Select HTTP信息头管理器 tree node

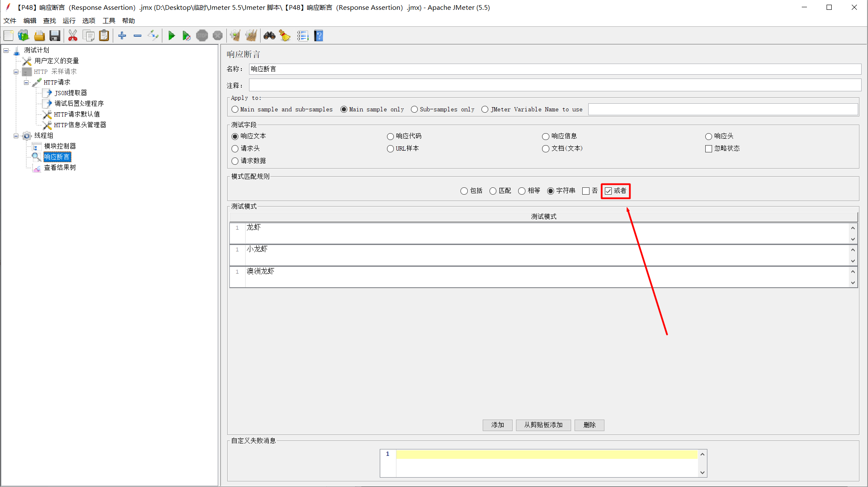[x=80, y=125]
